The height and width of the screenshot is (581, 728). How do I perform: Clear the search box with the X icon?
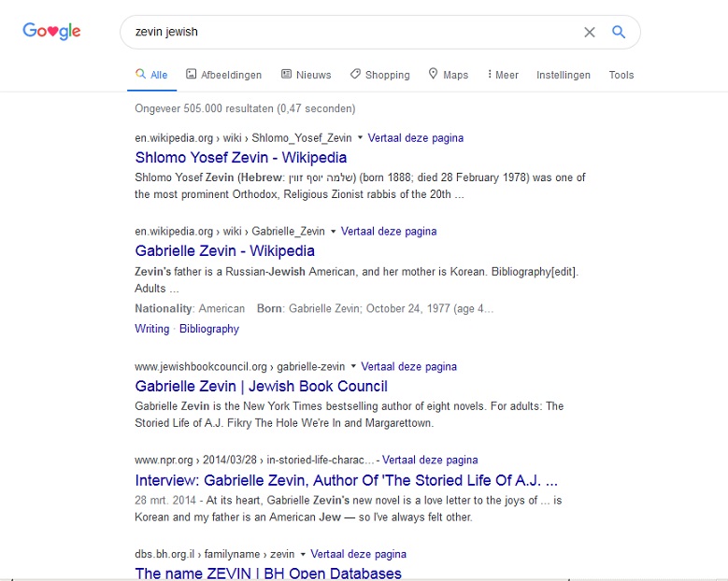(x=589, y=32)
